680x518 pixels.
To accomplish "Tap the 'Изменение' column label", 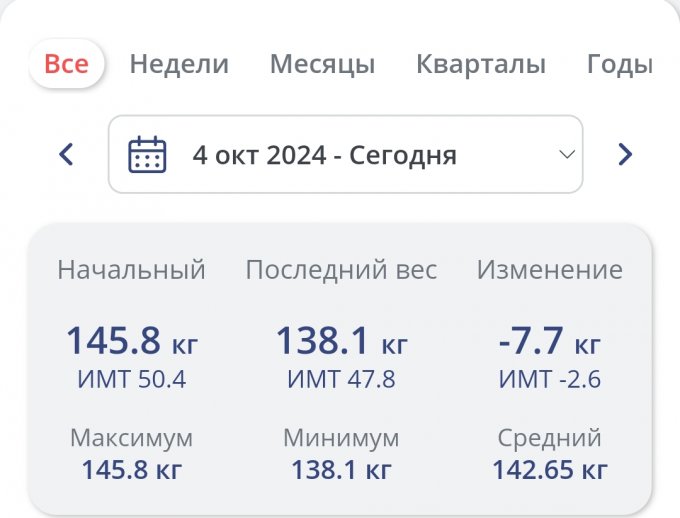I will 549,270.
